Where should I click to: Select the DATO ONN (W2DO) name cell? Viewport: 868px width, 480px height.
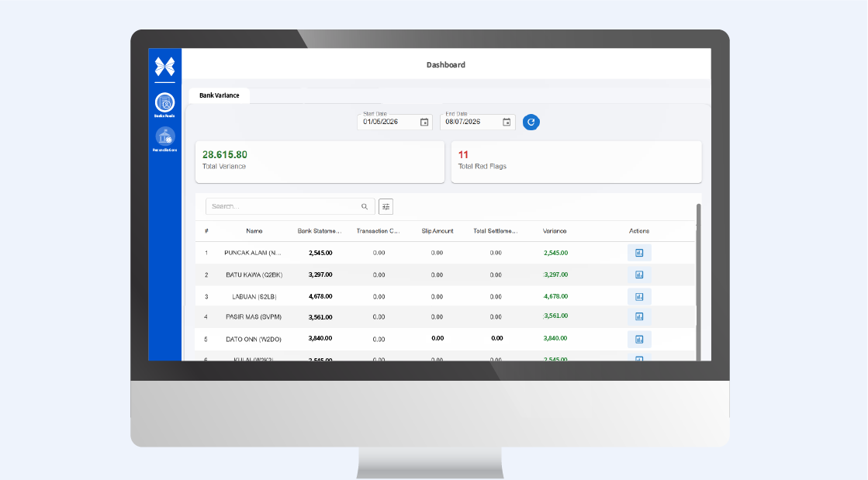[x=254, y=340]
